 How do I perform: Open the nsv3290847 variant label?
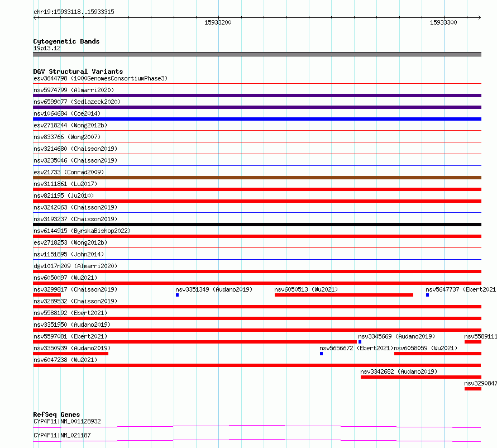(480, 383)
